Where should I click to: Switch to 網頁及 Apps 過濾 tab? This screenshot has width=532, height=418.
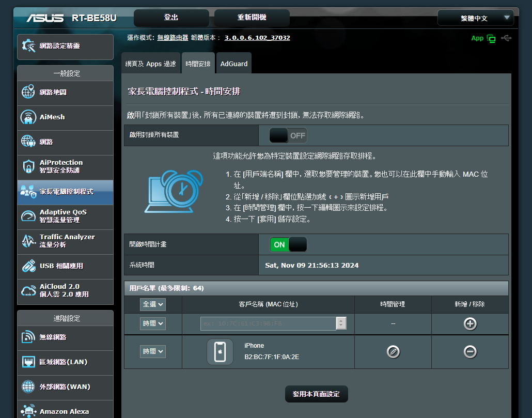pos(151,64)
